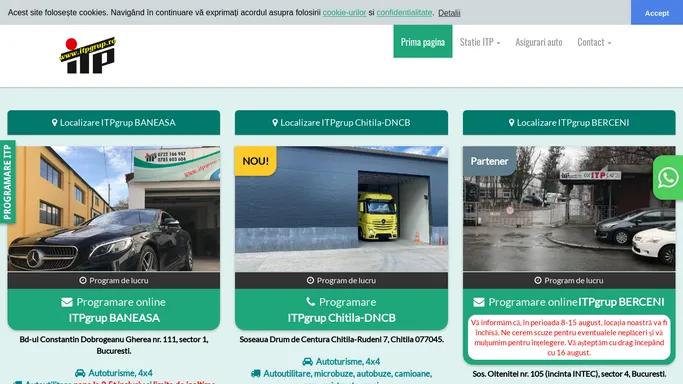Screen dimensions: 683x384
Task: Click map pin icon for BERCENI
Action: click(511, 123)
